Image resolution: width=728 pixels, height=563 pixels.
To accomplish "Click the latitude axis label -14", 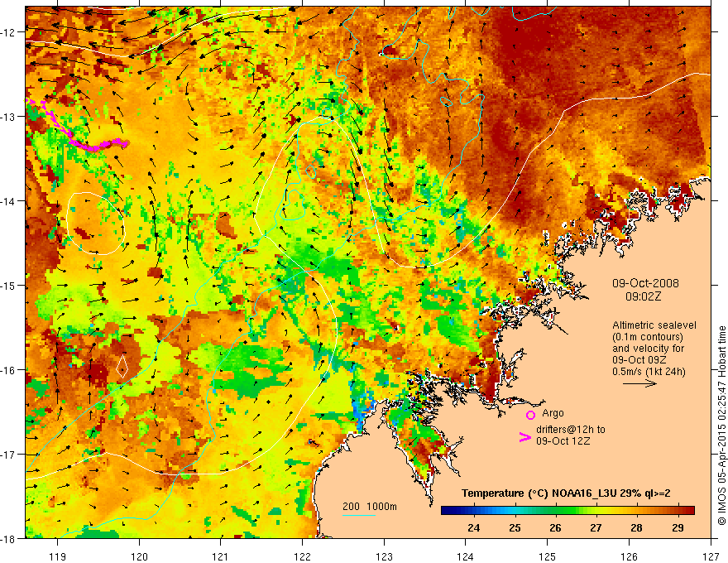I will (9, 201).
